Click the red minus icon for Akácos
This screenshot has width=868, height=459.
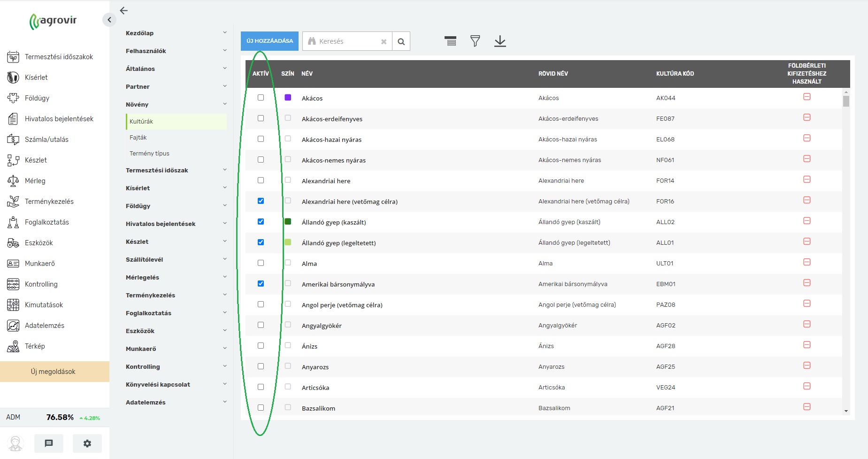(807, 97)
